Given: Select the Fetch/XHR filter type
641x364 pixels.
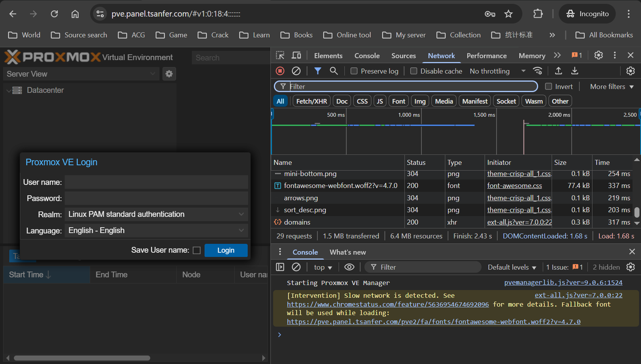Looking at the screenshot, I should coord(311,101).
